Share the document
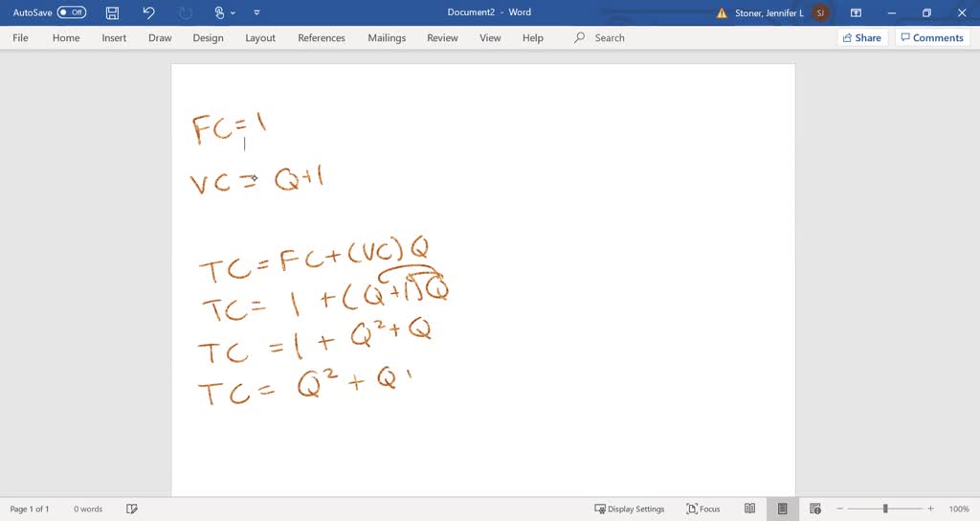This screenshot has height=521, width=980. [x=862, y=37]
